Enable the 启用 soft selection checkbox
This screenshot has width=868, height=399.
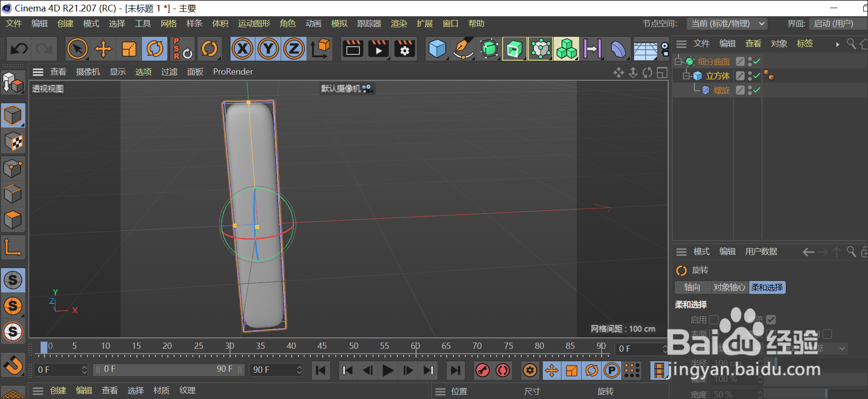[714, 320]
